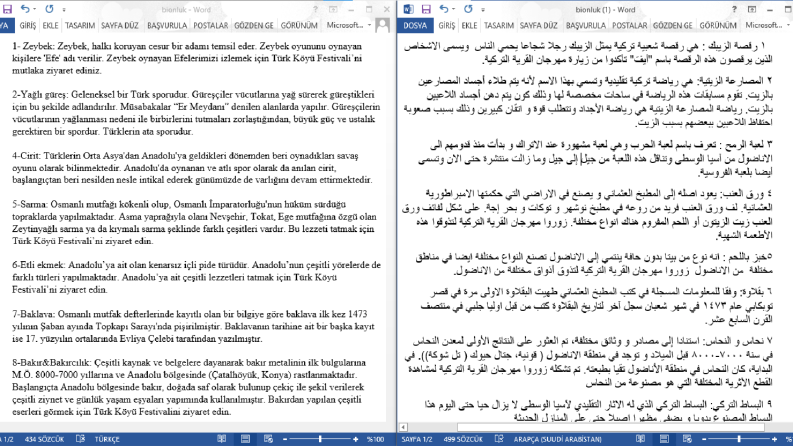The height and width of the screenshot is (446, 793).
Task: Click horizontal scrollbar left arrow in right window
Action: coord(403,427)
